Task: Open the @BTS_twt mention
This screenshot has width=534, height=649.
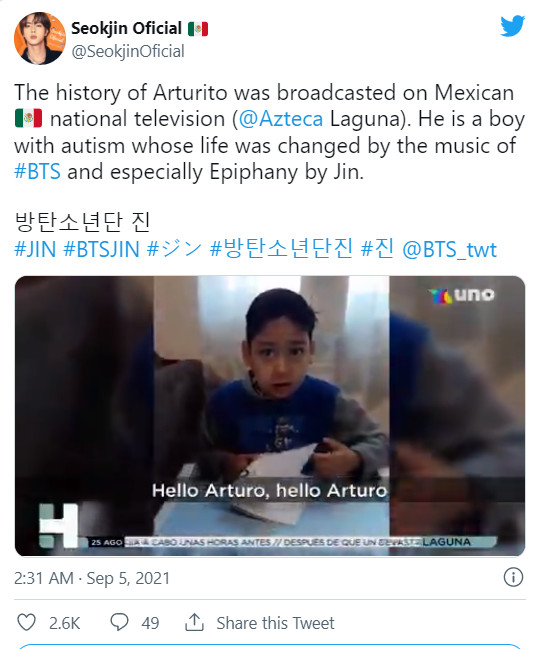Action: click(449, 250)
